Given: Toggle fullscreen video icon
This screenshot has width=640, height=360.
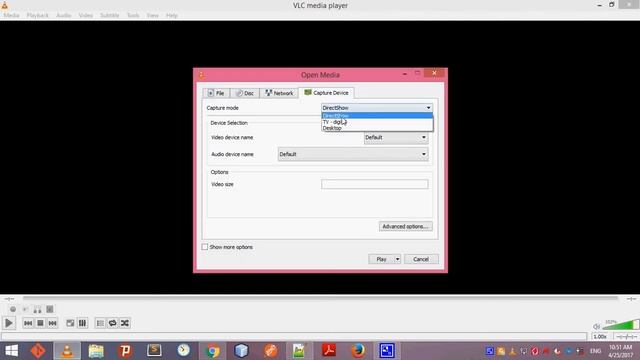Looking at the screenshot, I should (70, 323).
